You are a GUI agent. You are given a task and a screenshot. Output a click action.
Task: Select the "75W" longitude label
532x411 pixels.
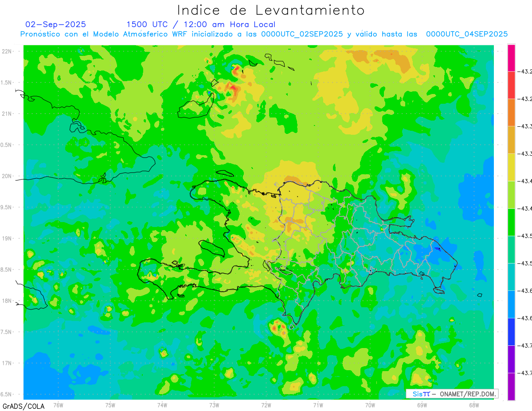(110, 405)
